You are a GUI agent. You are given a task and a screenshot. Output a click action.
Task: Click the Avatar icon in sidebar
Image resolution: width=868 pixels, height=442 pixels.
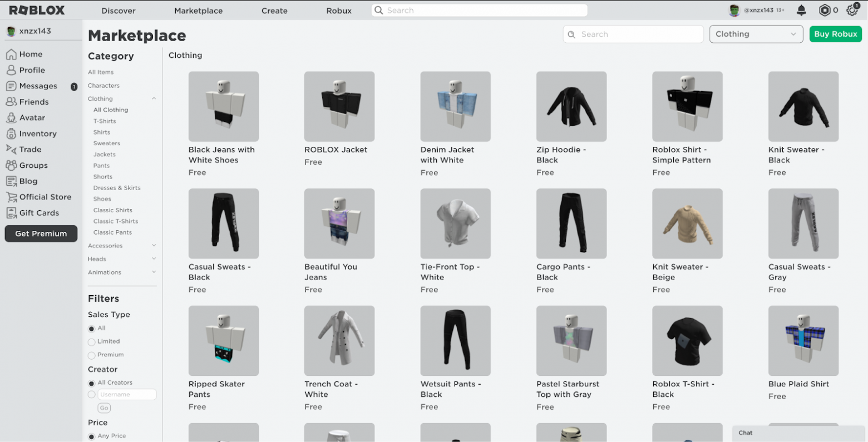11,118
